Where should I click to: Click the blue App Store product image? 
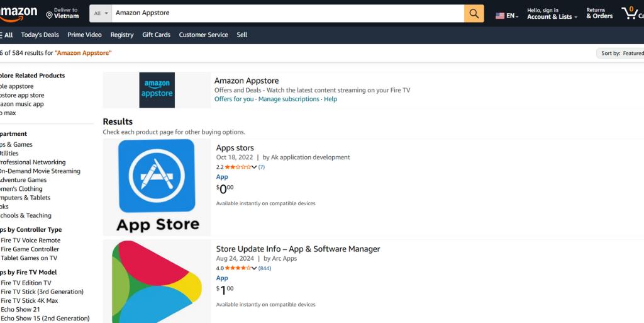157,187
